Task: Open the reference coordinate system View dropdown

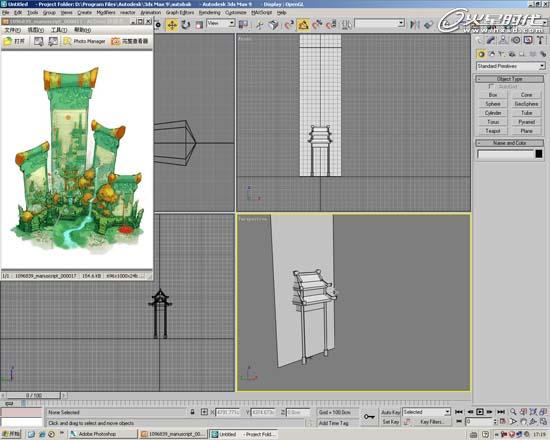Action: point(221,24)
